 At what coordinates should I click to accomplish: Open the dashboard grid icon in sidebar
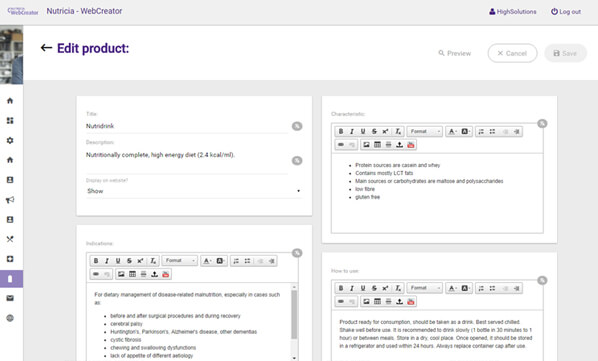point(10,120)
